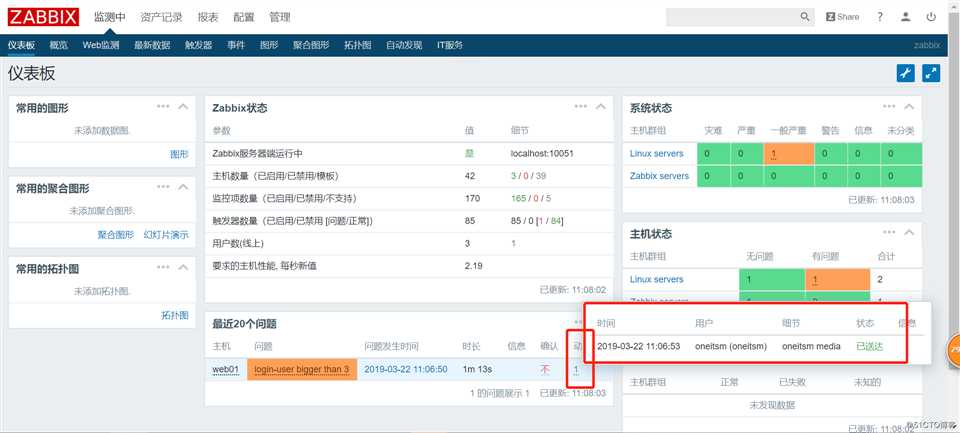Collapse the 常用的聚合图形 widget

(x=182, y=187)
